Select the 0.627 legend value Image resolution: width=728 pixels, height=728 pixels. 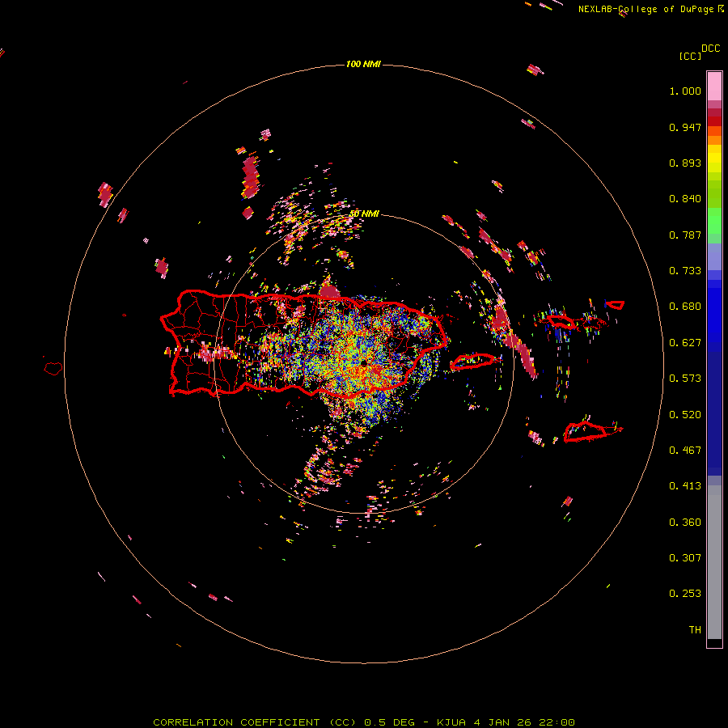coord(685,343)
